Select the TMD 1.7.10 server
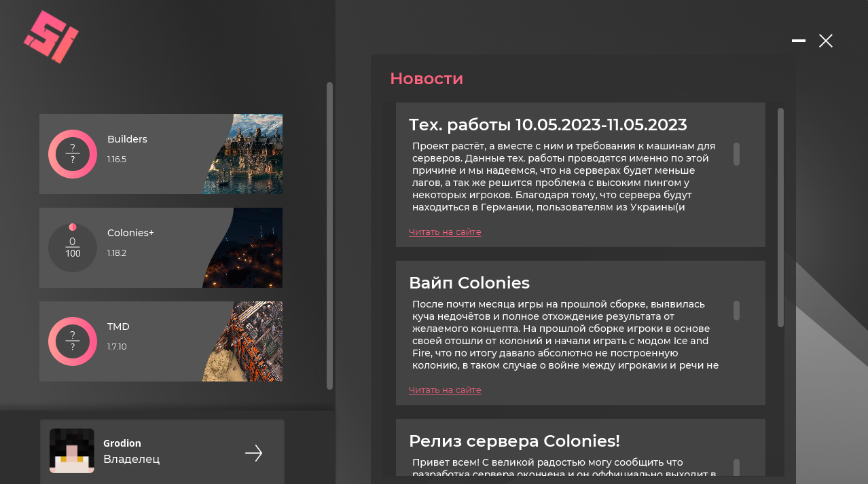868x484 pixels. click(161, 341)
